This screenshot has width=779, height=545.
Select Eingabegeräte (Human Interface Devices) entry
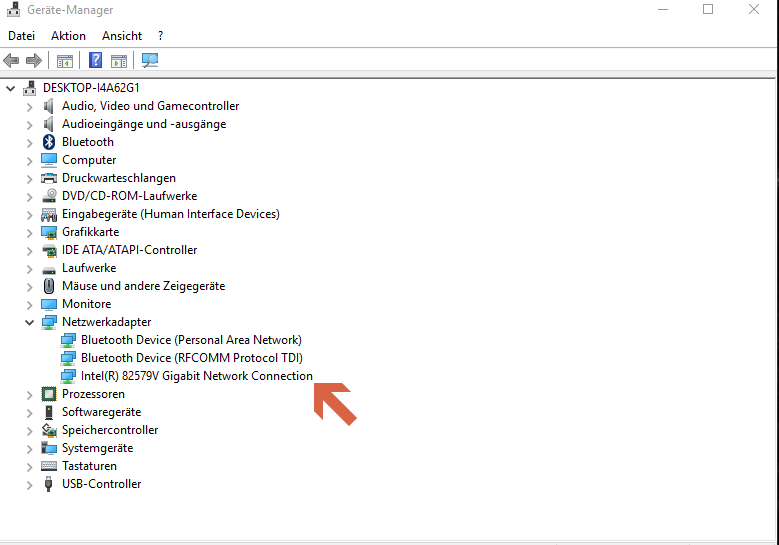pos(170,214)
